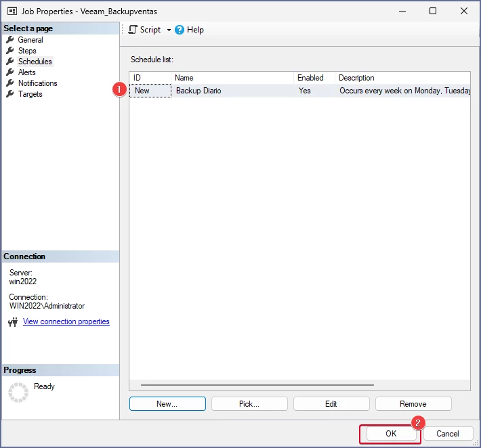
Task: Click the progress spinner icon
Action: [x=18, y=393]
